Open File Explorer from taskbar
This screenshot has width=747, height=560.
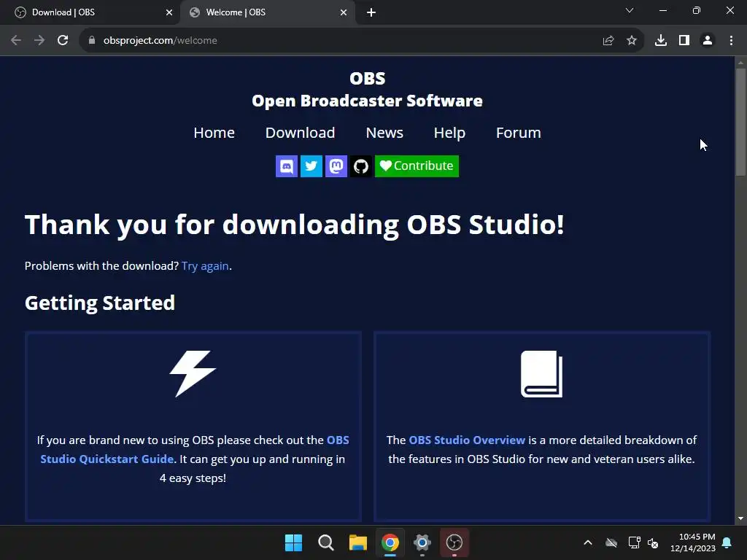click(357, 542)
